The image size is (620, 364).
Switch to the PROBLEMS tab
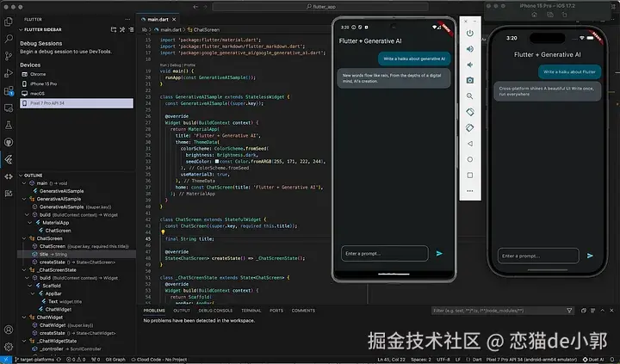coord(154,311)
